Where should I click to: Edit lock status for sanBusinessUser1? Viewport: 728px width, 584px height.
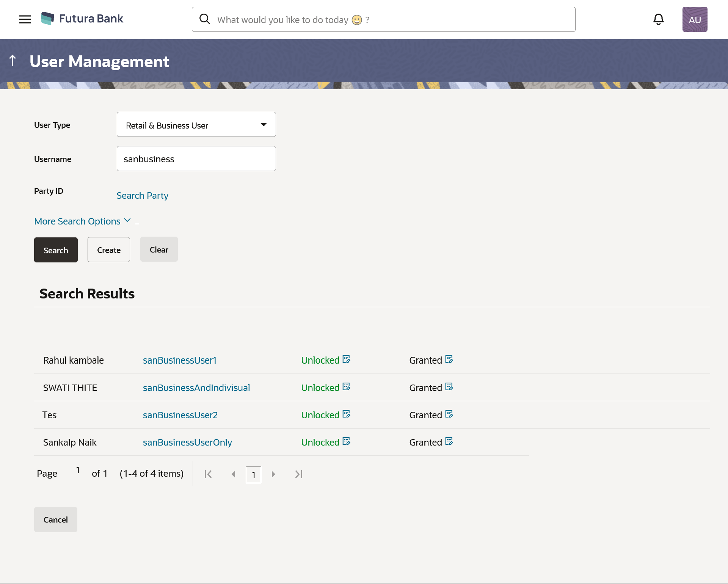346,359
